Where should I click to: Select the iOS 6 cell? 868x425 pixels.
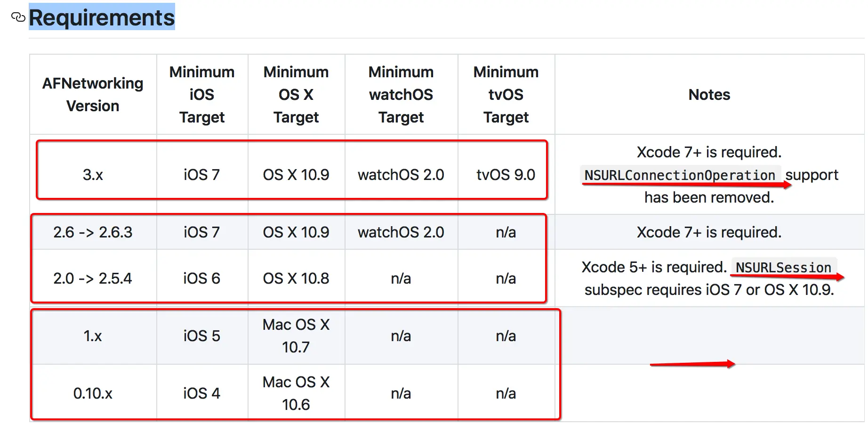(x=202, y=278)
